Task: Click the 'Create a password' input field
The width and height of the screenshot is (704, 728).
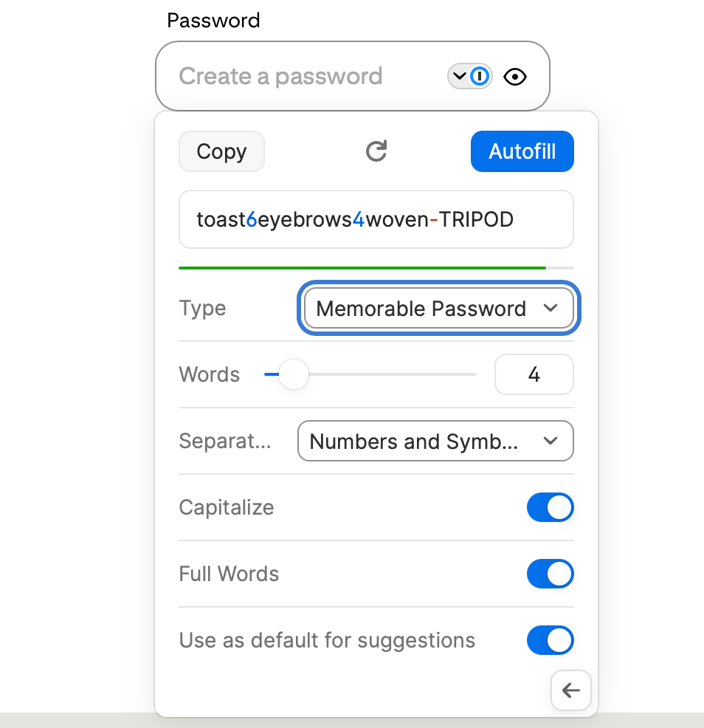Action: click(x=295, y=76)
